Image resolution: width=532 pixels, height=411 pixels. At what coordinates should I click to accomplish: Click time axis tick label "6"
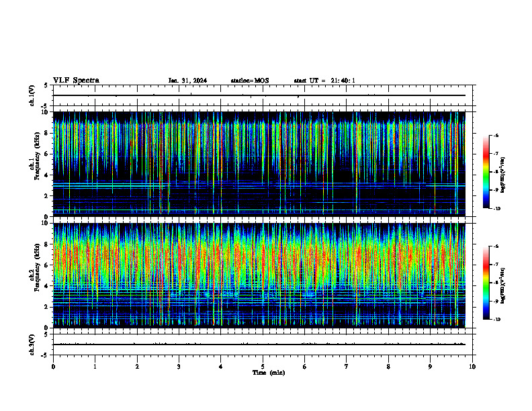tap(305, 367)
